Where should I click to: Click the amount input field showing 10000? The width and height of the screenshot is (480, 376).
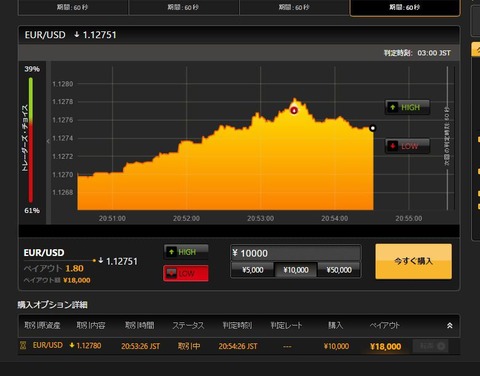296,253
